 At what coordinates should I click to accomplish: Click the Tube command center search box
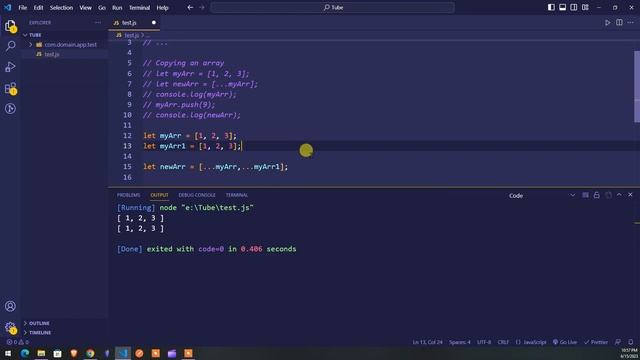point(333,7)
